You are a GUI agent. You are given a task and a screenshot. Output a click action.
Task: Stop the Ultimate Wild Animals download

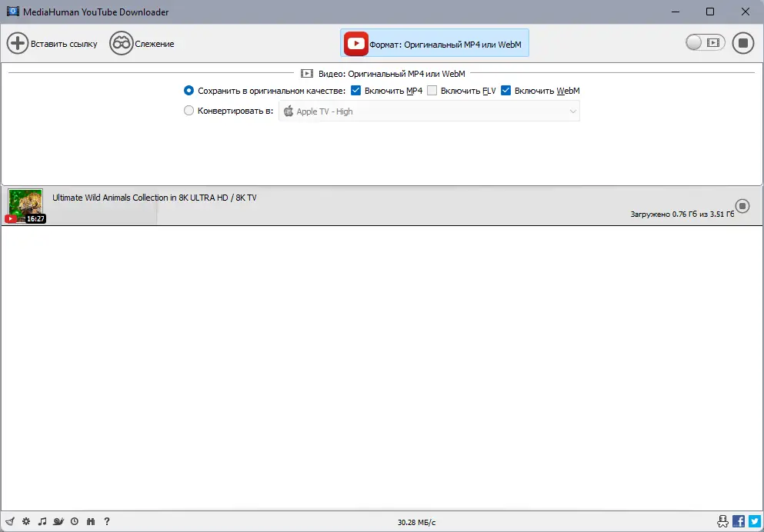[742, 206]
